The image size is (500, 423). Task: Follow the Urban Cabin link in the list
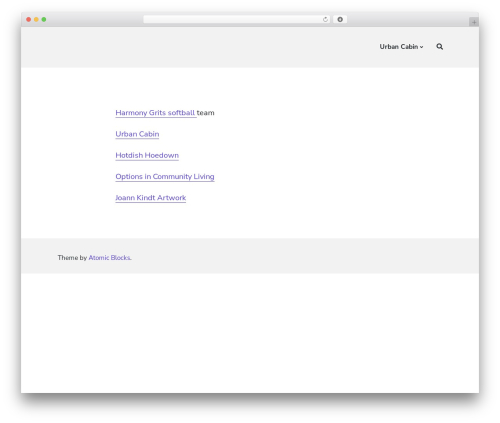[x=137, y=134]
